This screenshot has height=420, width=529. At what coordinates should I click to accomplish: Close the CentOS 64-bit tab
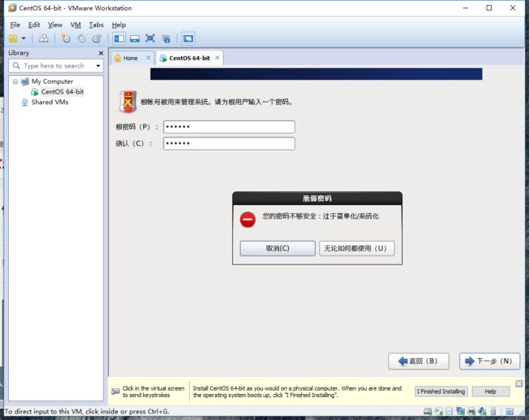pyautogui.click(x=217, y=58)
